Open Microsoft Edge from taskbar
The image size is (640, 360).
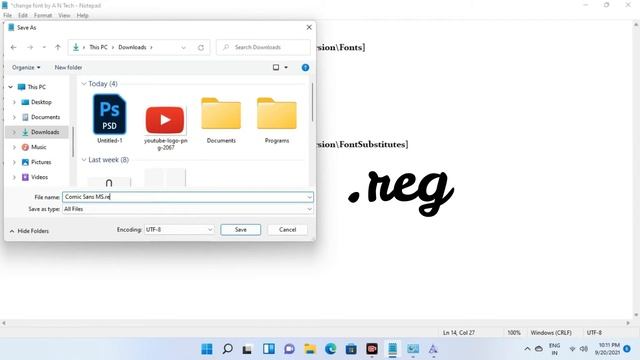click(x=331, y=349)
